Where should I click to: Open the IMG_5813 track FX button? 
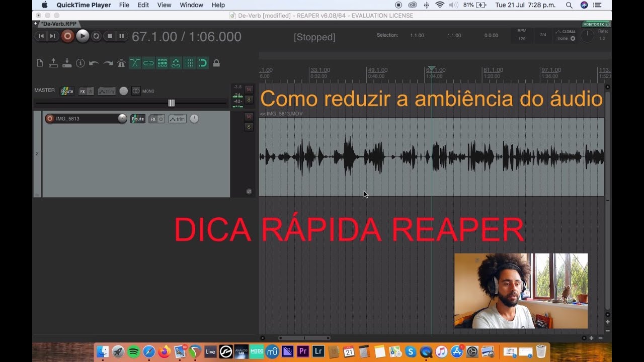[x=153, y=119]
